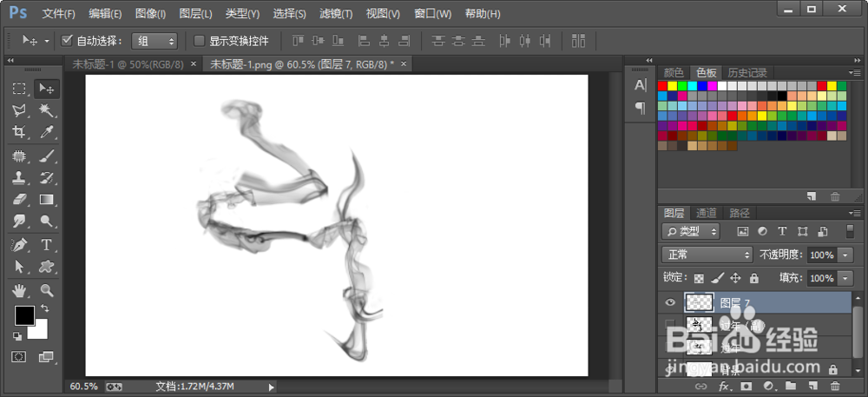Select the Zoom tool in the toolbox
868x397 pixels.
[x=47, y=290]
